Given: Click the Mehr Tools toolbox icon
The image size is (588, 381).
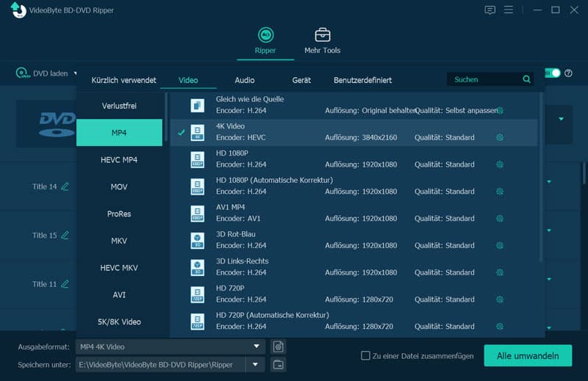Looking at the screenshot, I should coord(323,35).
